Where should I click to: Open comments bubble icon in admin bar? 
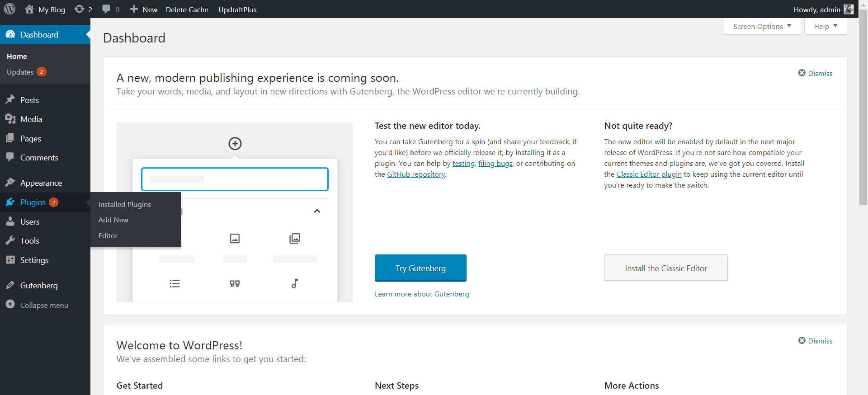pyautogui.click(x=106, y=9)
